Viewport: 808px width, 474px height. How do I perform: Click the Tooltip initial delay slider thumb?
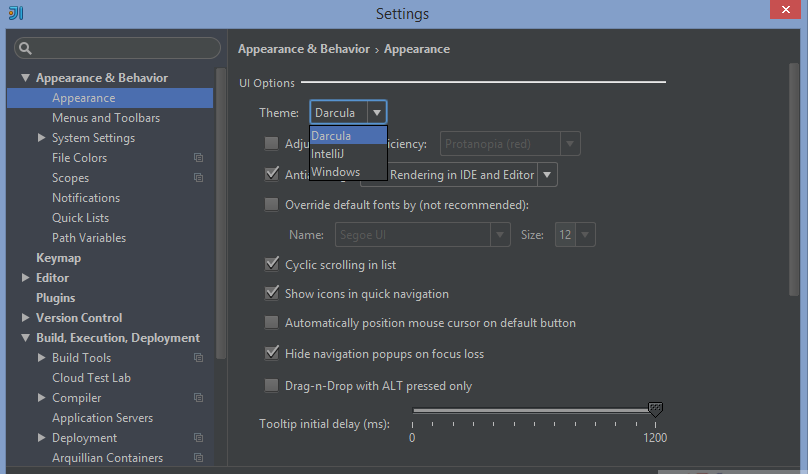click(655, 410)
